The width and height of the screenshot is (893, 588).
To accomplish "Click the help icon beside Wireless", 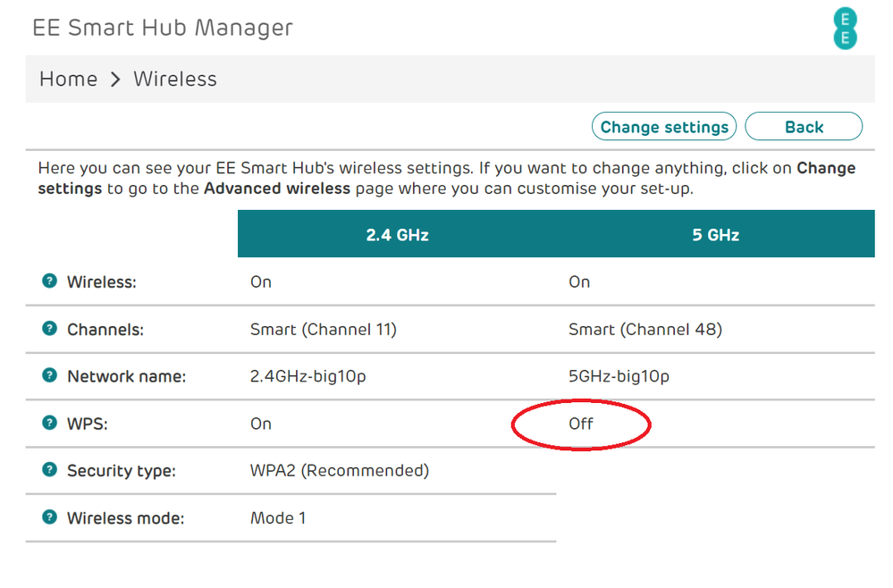I will coord(49,281).
